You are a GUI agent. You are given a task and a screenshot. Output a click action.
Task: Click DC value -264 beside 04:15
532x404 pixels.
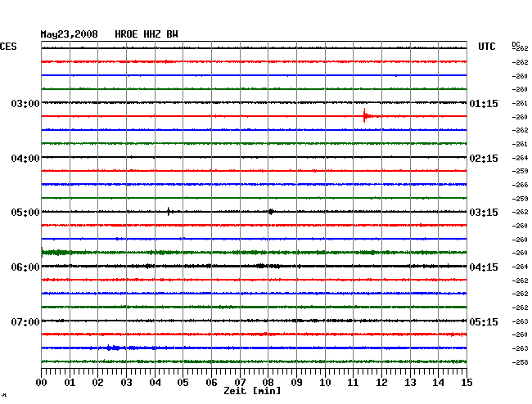click(520, 267)
